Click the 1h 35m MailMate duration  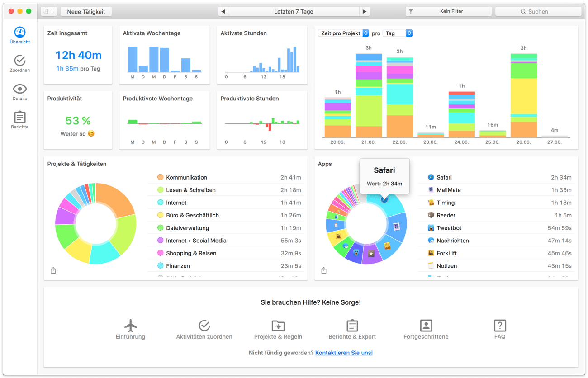pyautogui.click(x=561, y=190)
